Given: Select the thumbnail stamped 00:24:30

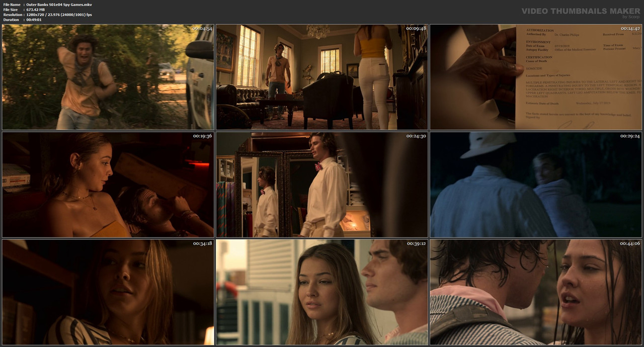Looking at the screenshot, I should coord(322,185).
